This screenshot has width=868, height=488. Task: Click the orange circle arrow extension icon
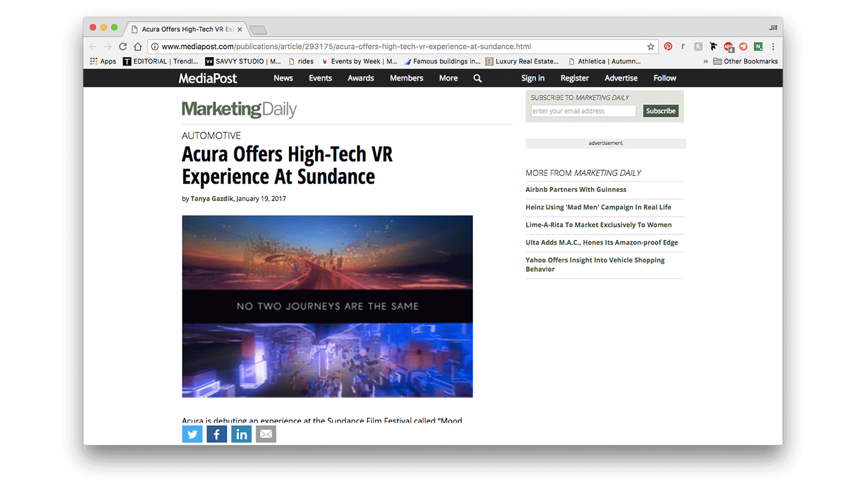click(743, 46)
